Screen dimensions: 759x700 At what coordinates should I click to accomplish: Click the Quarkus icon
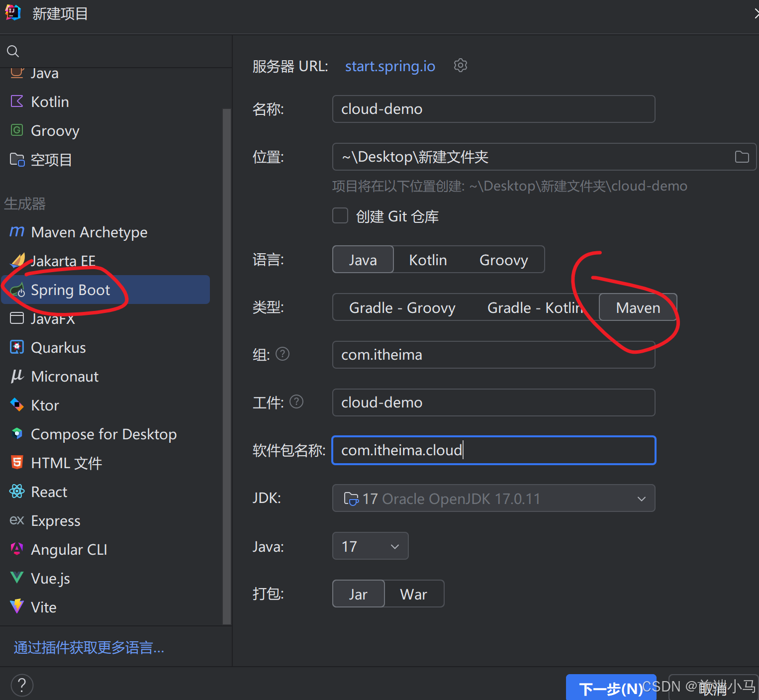17,347
